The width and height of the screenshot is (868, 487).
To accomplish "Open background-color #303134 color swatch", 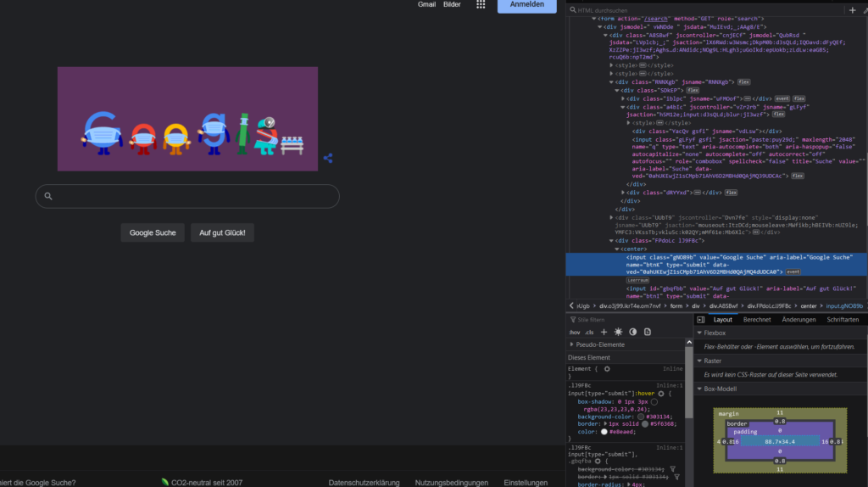I will 641,417.
